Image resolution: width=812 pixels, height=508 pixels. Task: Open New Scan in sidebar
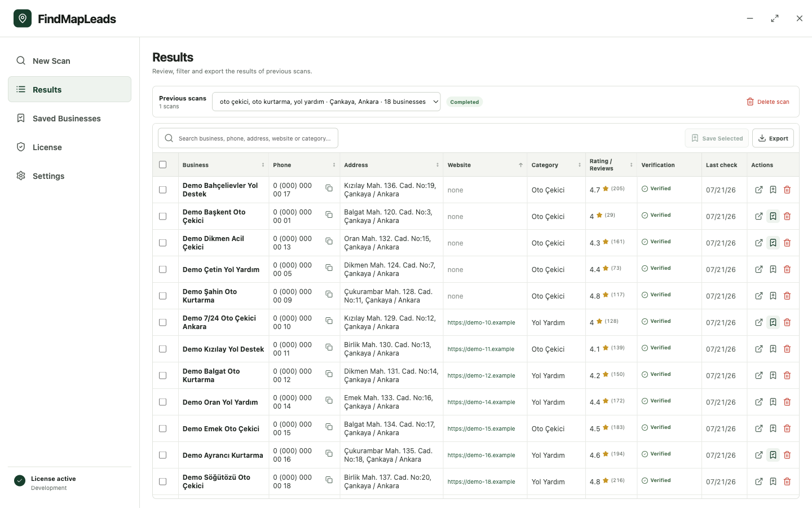(x=69, y=61)
